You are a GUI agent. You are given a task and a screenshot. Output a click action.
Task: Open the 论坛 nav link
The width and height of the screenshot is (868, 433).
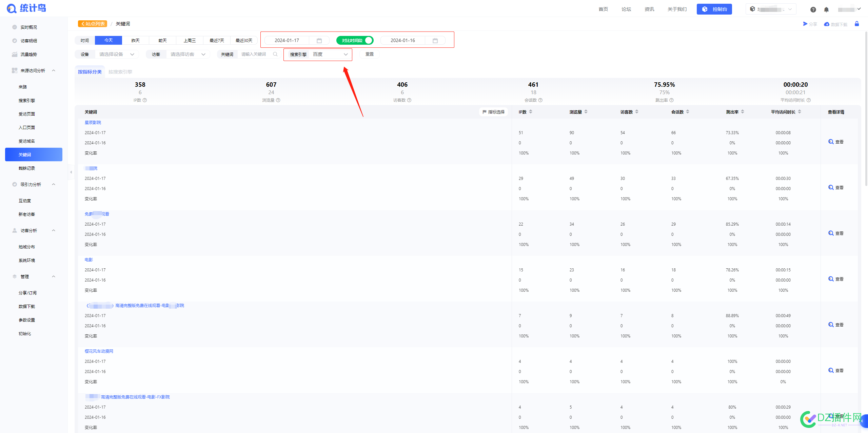point(626,9)
